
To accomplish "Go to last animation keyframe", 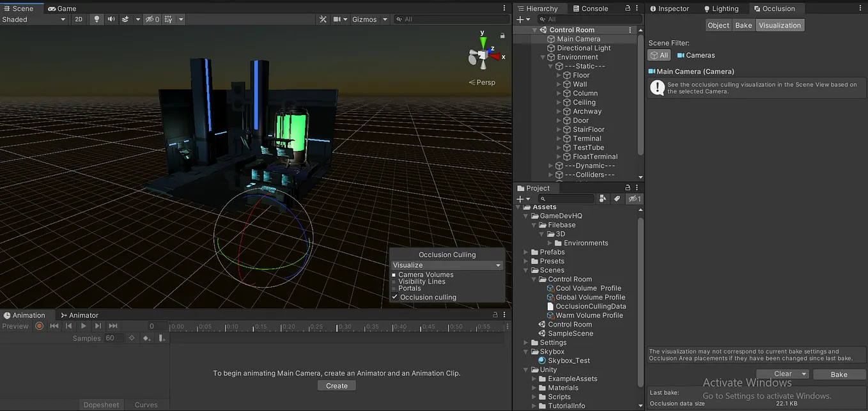I will coord(112,326).
